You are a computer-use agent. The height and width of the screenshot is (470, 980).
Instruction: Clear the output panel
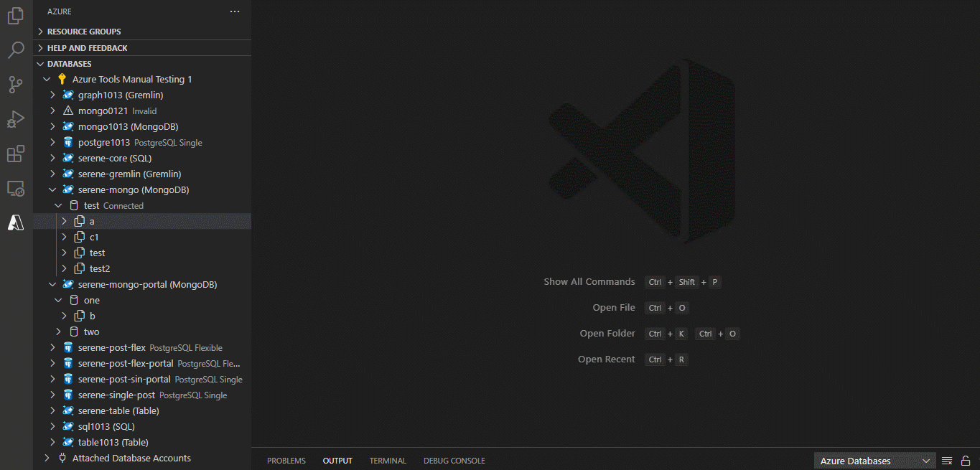coord(947,461)
